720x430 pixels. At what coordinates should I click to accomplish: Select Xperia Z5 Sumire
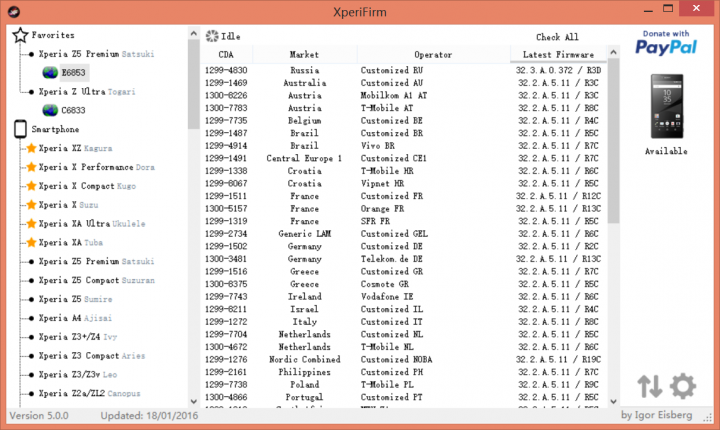tap(75, 299)
